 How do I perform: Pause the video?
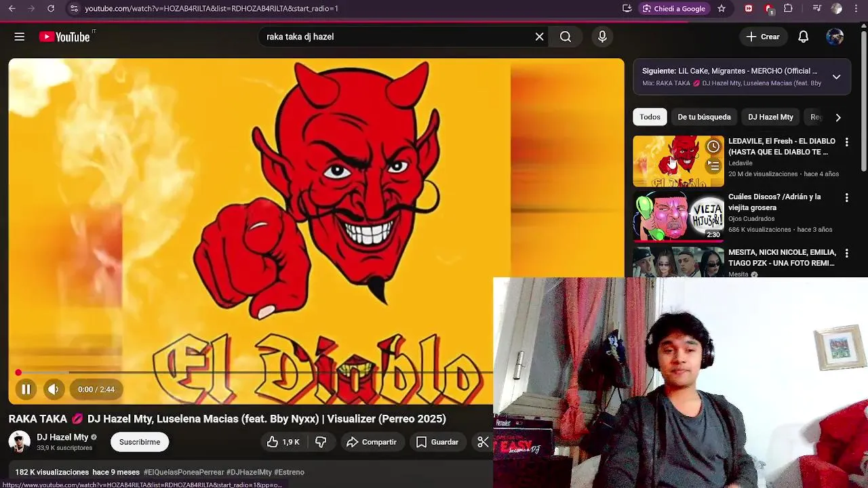click(26, 389)
